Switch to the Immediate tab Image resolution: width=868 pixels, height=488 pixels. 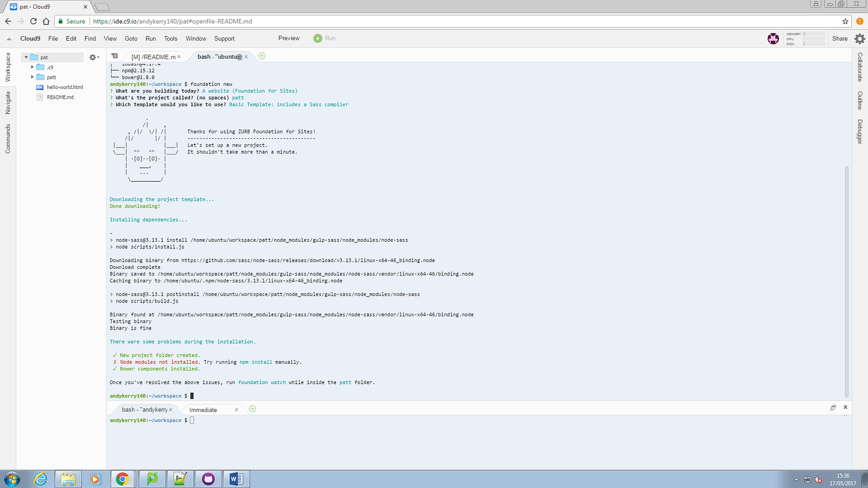(203, 410)
